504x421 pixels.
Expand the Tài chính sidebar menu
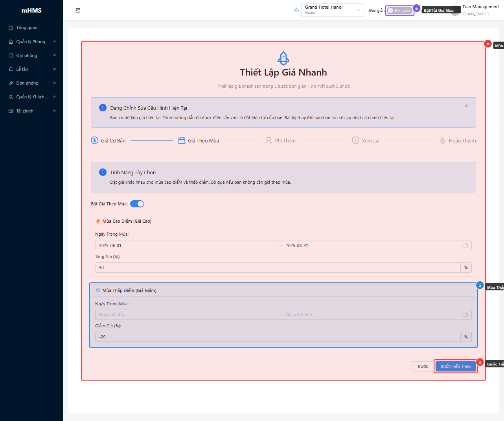[31, 111]
